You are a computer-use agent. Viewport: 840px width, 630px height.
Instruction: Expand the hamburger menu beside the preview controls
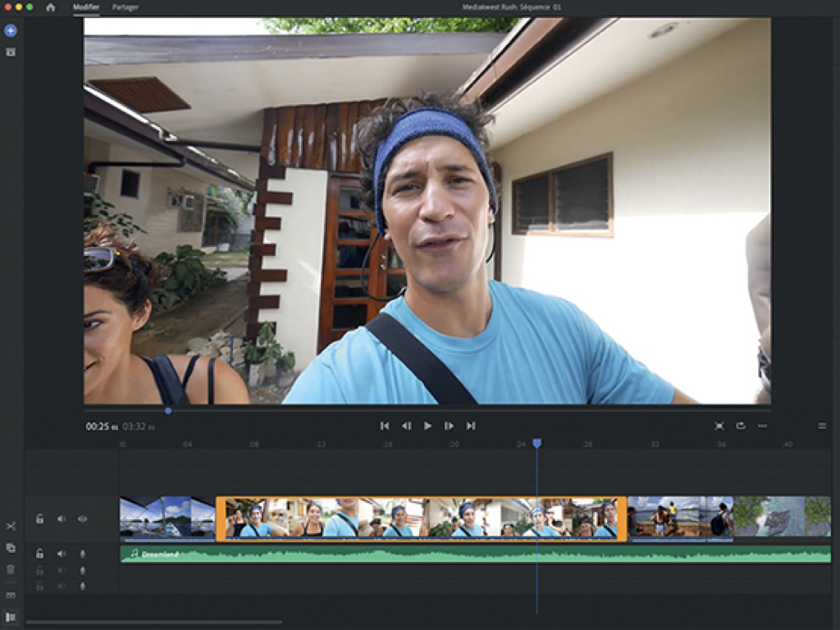coord(822,426)
